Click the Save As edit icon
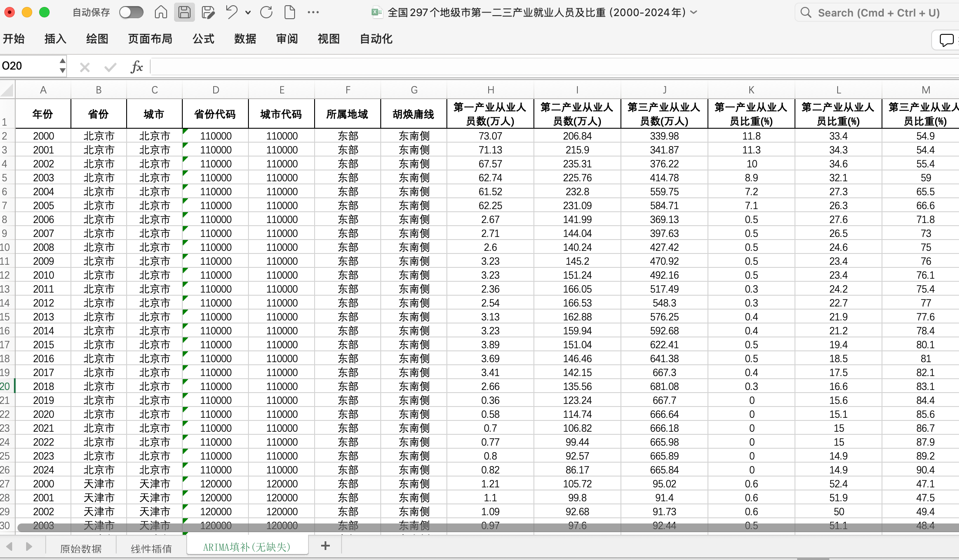959x560 pixels. (x=208, y=12)
